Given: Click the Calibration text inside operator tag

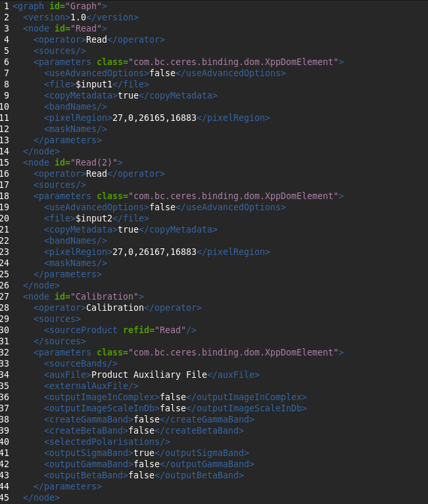Looking at the screenshot, I should pyautogui.click(x=115, y=308).
